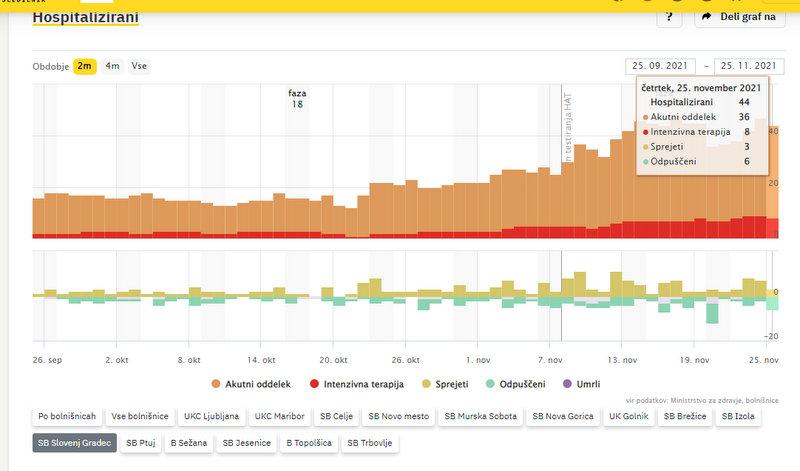800x471 pixels.
Task: Open the start date field 25. 09. 2021
Action: click(x=660, y=66)
